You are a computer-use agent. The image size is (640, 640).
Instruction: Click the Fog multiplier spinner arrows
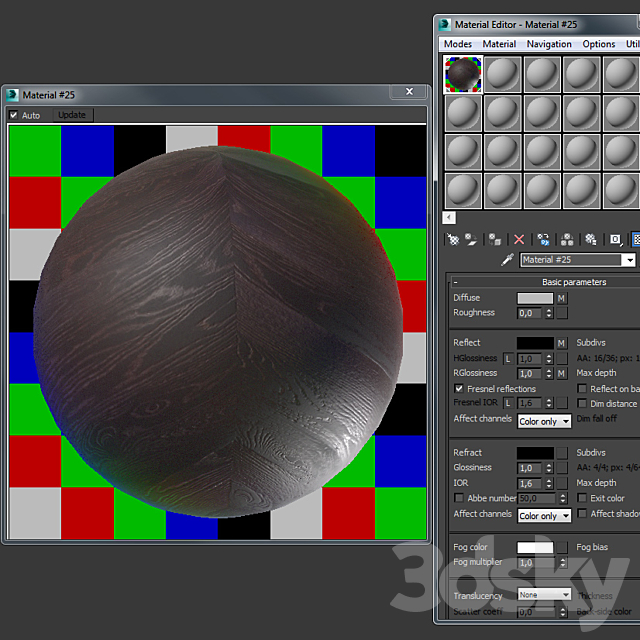click(563, 562)
